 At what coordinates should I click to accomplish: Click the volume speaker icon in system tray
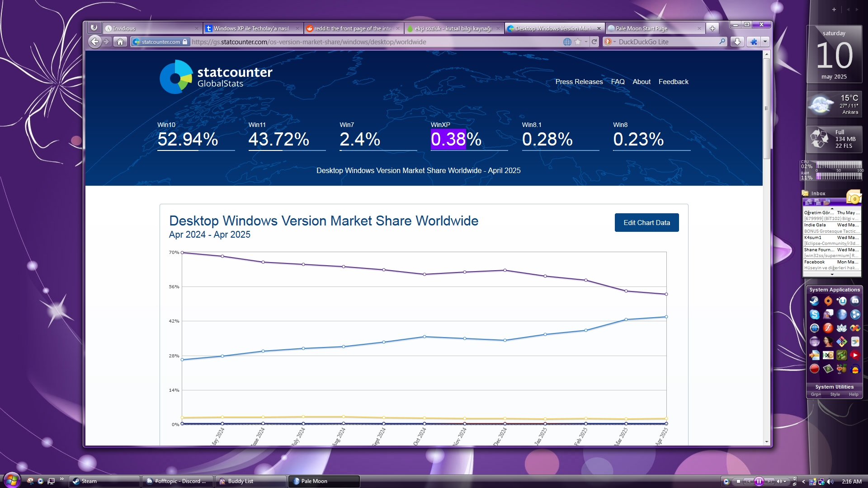830,482
